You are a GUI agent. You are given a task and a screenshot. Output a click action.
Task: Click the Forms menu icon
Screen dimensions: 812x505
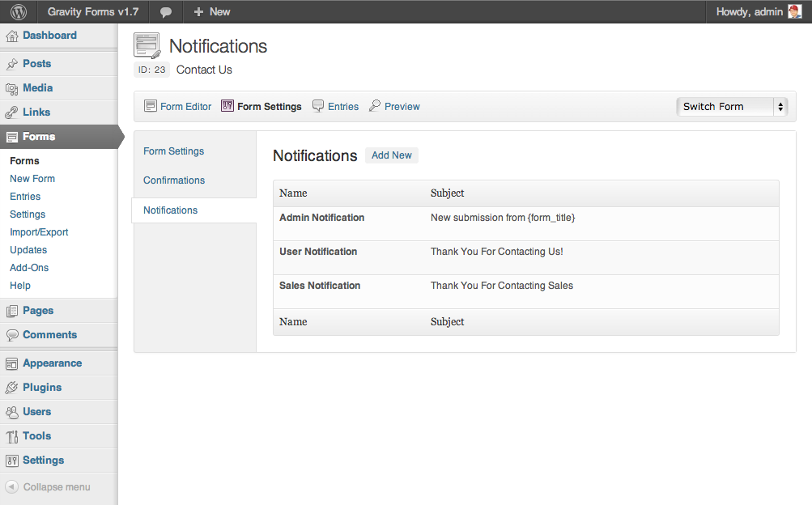click(12, 137)
